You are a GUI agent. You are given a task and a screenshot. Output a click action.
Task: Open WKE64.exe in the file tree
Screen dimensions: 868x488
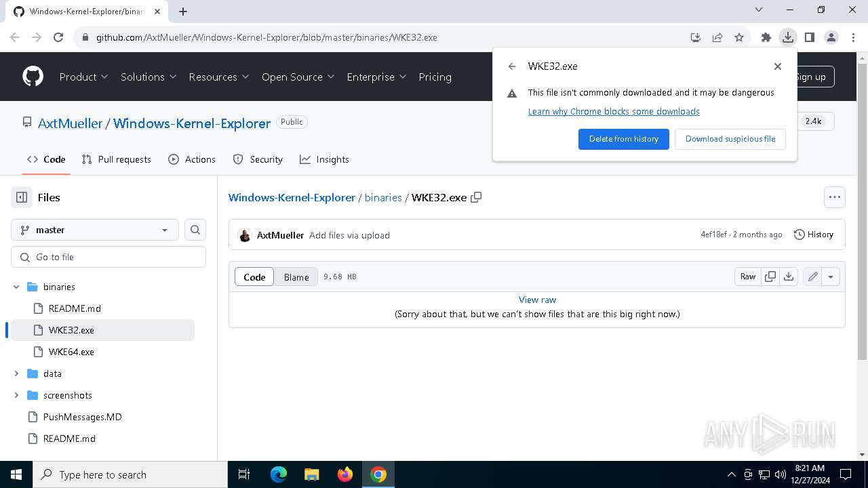71,352
